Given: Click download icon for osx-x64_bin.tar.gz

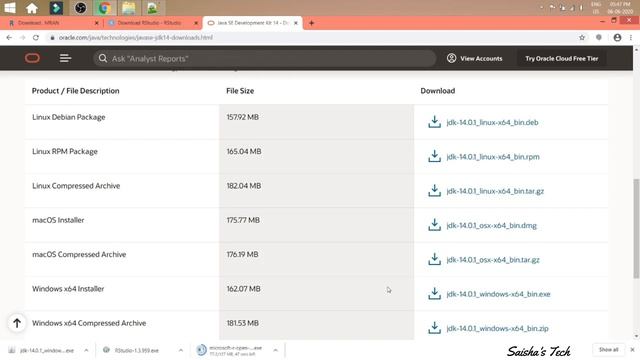Looking at the screenshot, I should (434, 259).
